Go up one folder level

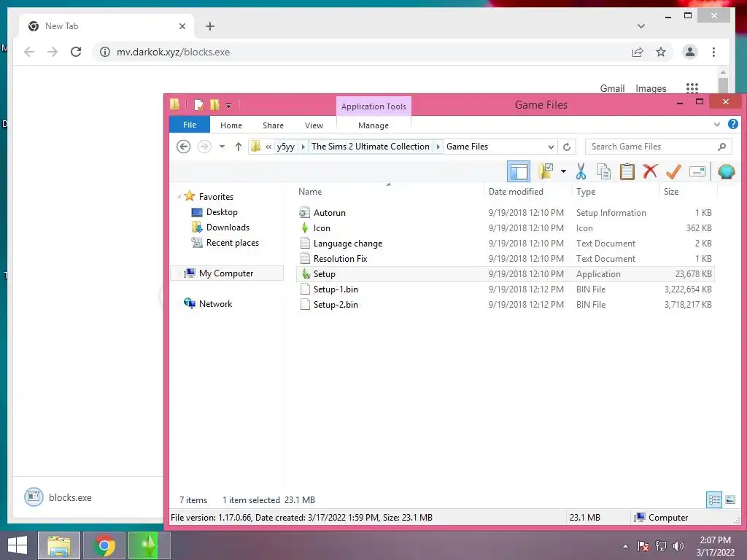click(239, 147)
